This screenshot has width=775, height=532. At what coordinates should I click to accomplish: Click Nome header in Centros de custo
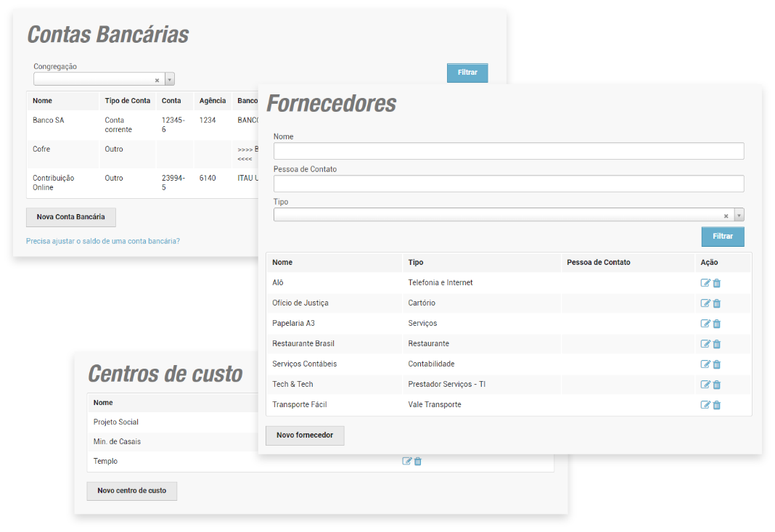pos(103,403)
